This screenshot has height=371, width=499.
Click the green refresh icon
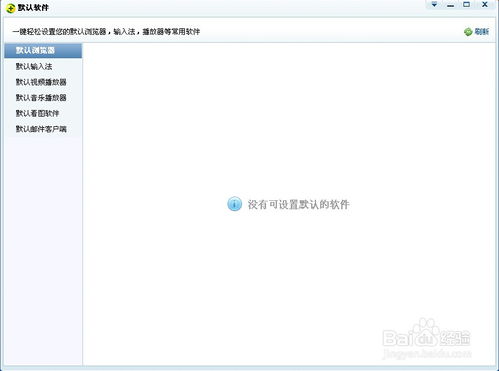[468, 32]
